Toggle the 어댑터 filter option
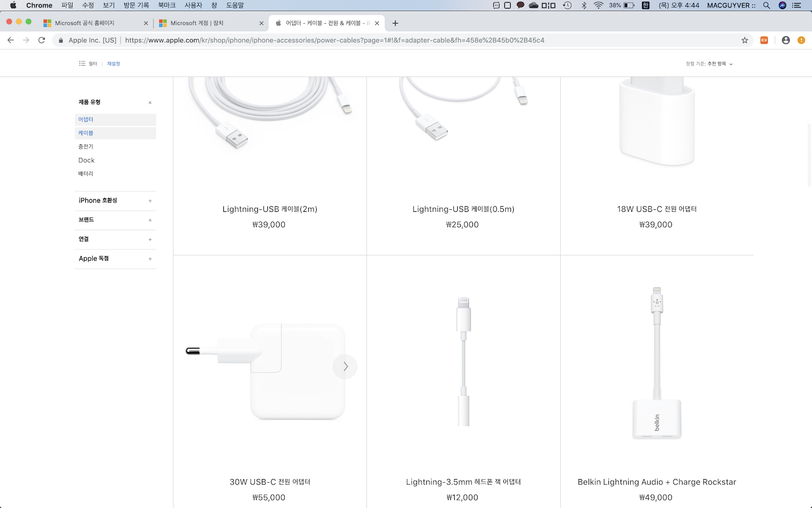Viewport: 812px width, 508px height. coord(116,119)
